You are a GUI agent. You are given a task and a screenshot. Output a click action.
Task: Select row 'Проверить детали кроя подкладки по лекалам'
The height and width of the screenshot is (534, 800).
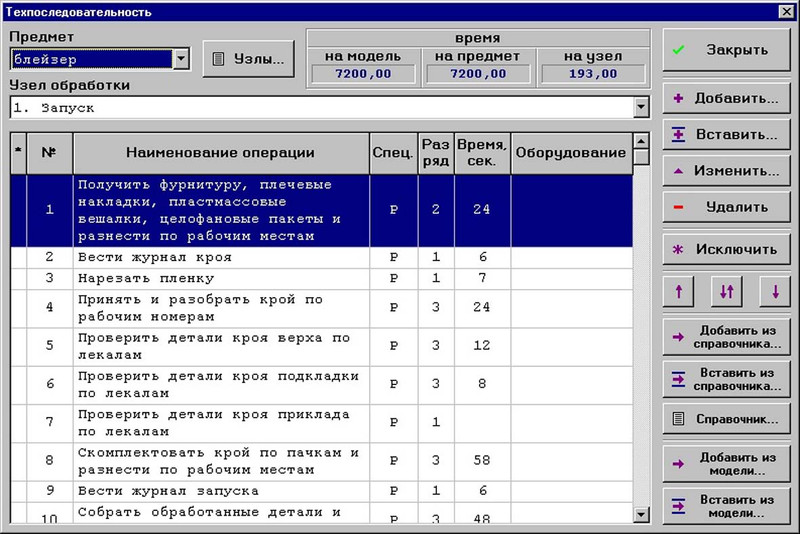click(321, 385)
